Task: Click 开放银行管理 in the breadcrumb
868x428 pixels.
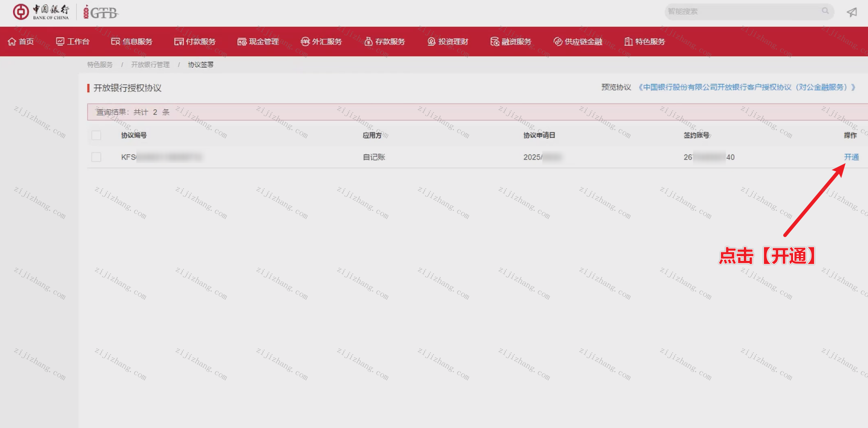Action: coord(150,65)
